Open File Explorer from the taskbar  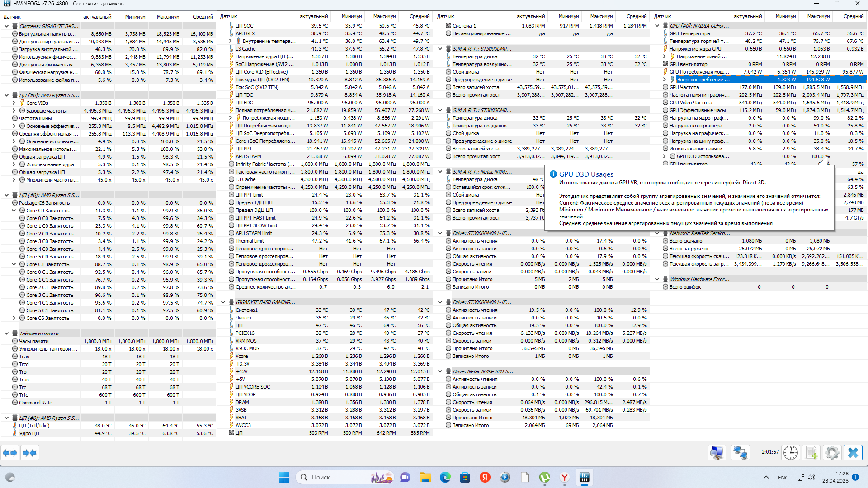click(x=425, y=477)
